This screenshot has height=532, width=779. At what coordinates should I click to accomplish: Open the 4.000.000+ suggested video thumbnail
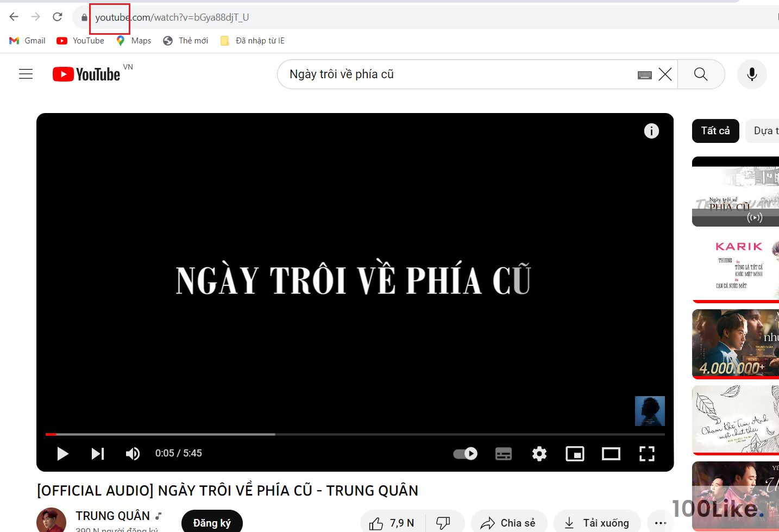[736, 343]
